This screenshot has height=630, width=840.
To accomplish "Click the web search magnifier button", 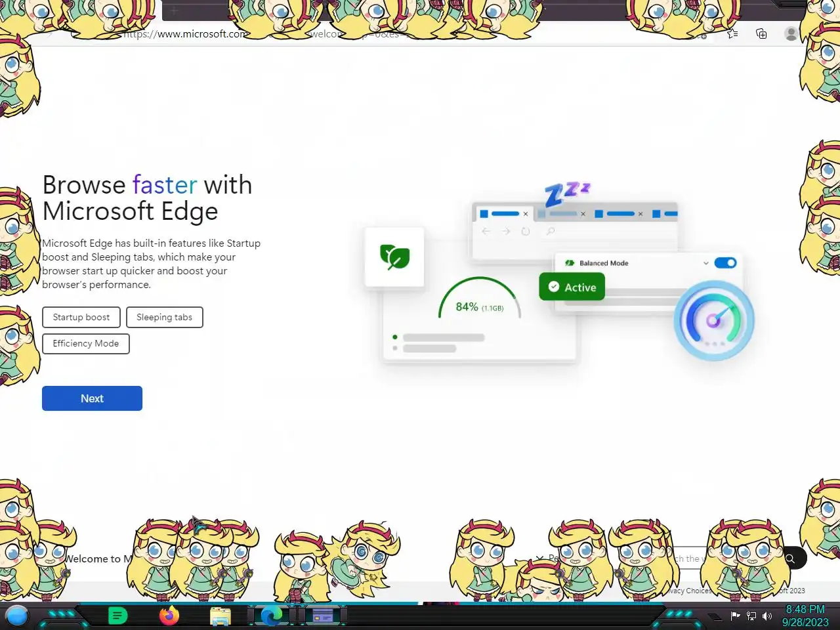I will point(790,558).
